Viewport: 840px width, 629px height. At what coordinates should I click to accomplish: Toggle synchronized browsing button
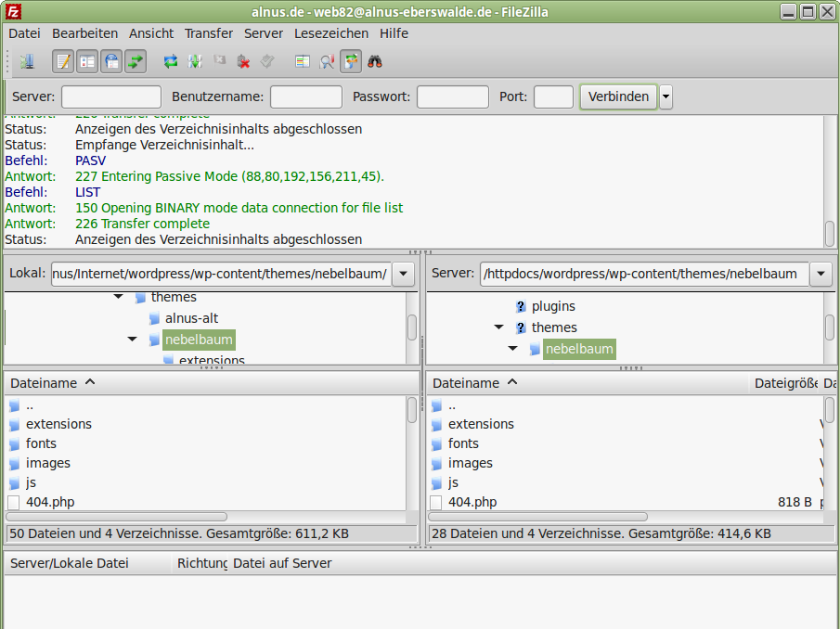[351, 61]
